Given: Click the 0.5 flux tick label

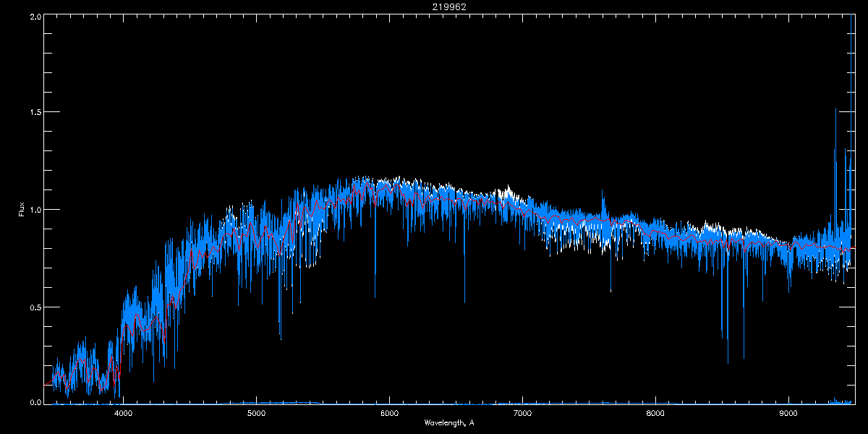Looking at the screenshot, I should [34, 307].
